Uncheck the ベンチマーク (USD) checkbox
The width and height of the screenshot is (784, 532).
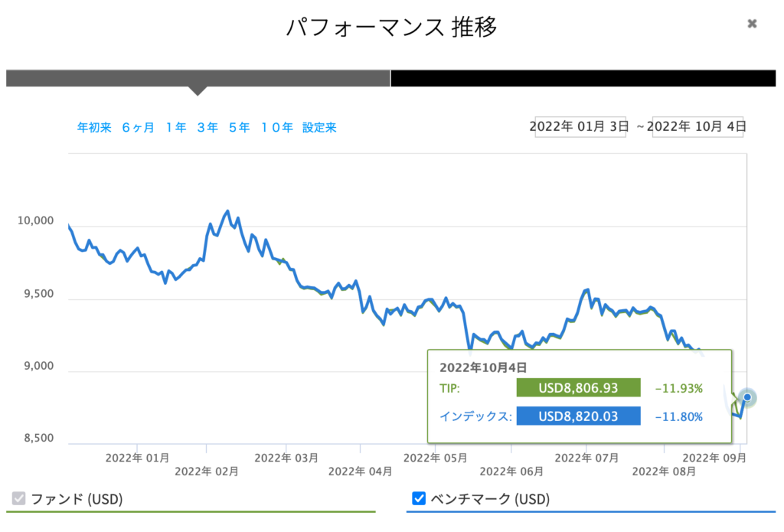pyautogui.click(x=419, y=500)
